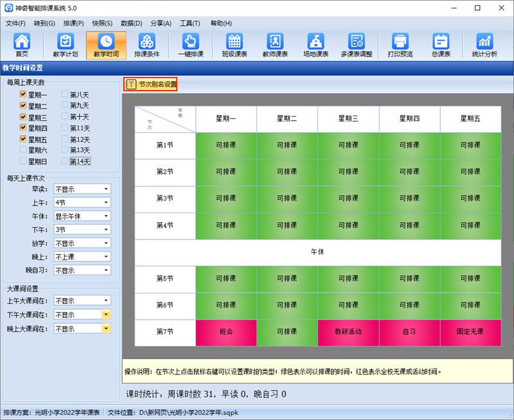Open the 转到(G) menu
The height and width of the screenshot is (420, 514).
[44, 23]
